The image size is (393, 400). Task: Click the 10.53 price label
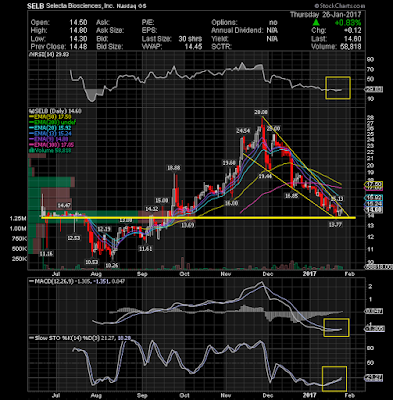pyautogui.click(x=91, y=262)
